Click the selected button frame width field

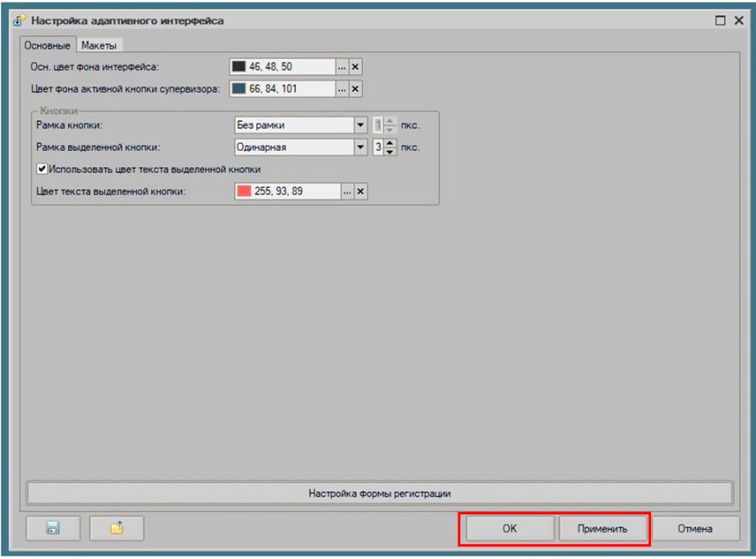click(x=379, y=147)
